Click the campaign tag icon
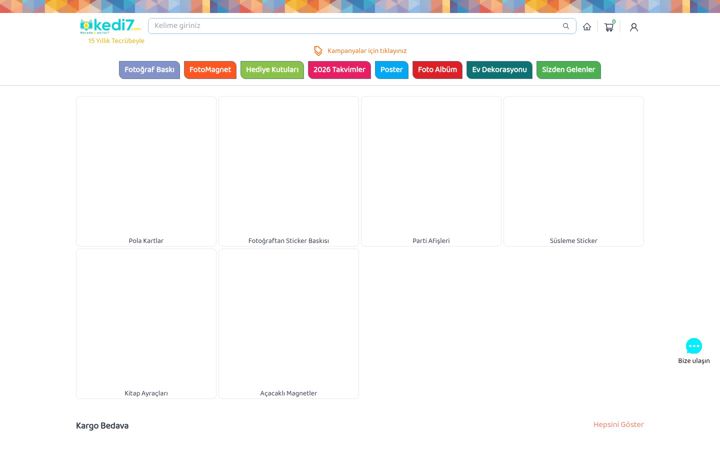Image resolution: width=720 pixels, height=450 pixels. click(318, 51)
